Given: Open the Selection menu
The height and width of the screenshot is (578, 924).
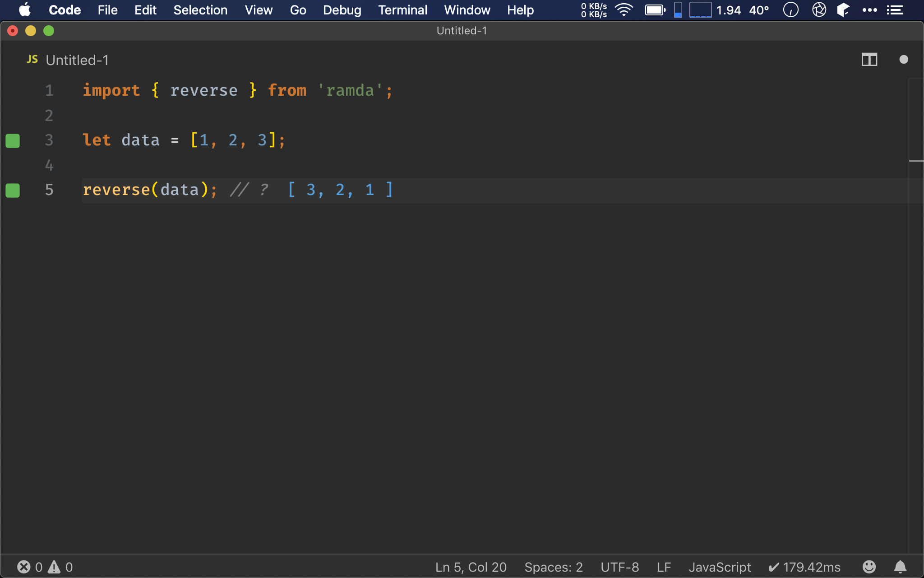Looking at the screenshot, I should click(200, 10).
